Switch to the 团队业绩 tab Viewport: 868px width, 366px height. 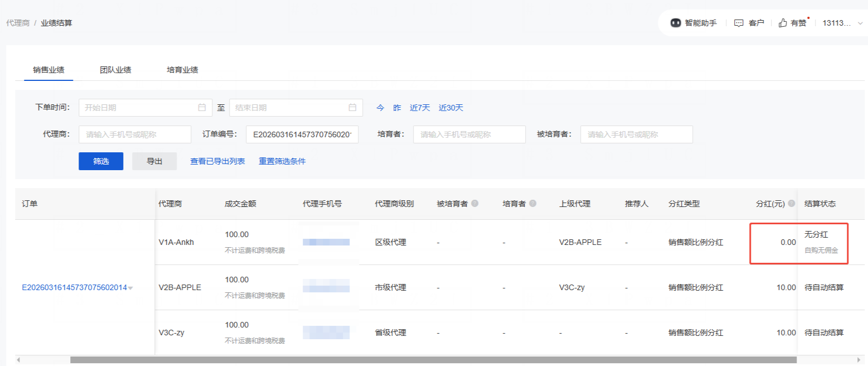(x=115, y=70)
